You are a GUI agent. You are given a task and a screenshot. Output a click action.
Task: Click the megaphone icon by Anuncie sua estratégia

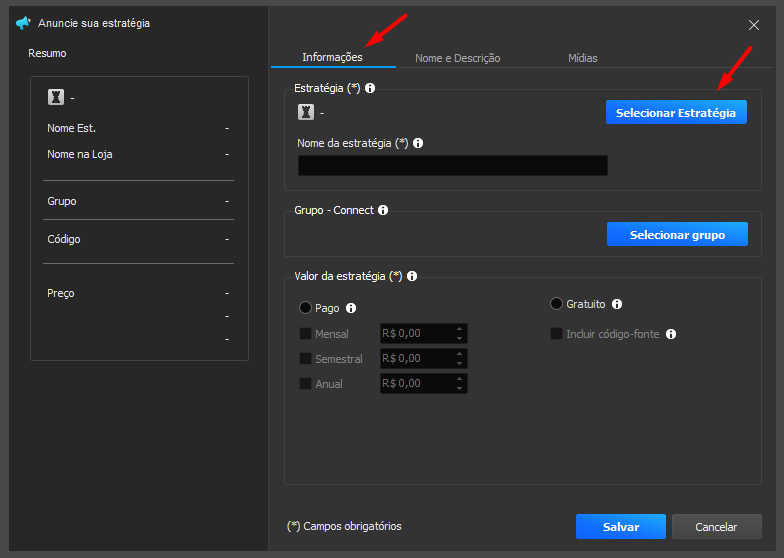coord(23,23)
